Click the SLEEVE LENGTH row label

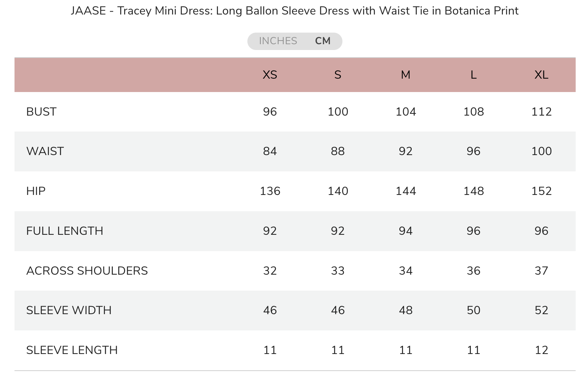(x=72, y=350)
